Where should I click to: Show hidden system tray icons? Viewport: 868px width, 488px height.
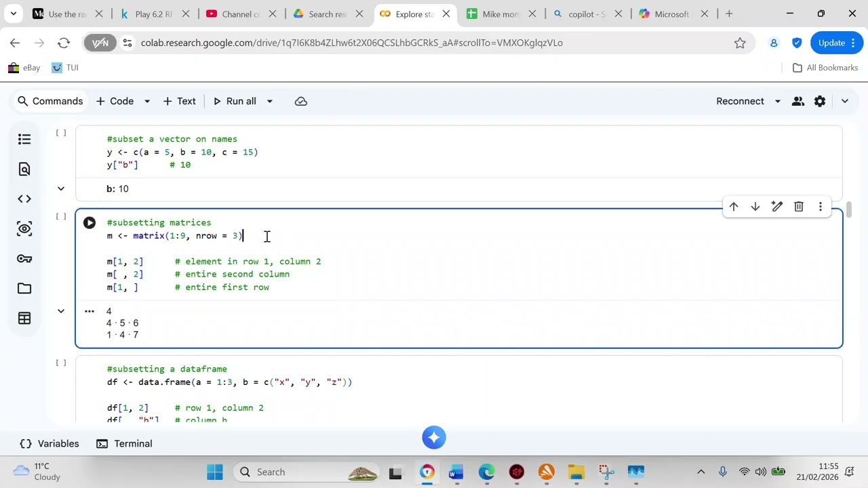coord(701,472)
